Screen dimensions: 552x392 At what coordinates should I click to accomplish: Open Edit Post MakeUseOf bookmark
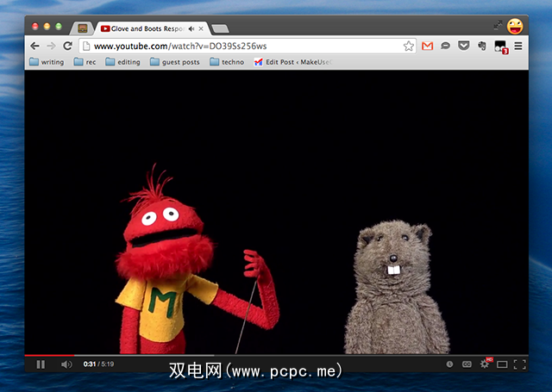point(293,62)
